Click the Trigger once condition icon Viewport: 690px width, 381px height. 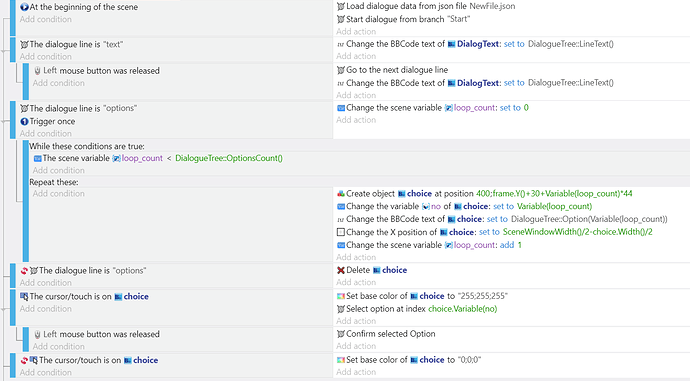pos(24,121)
